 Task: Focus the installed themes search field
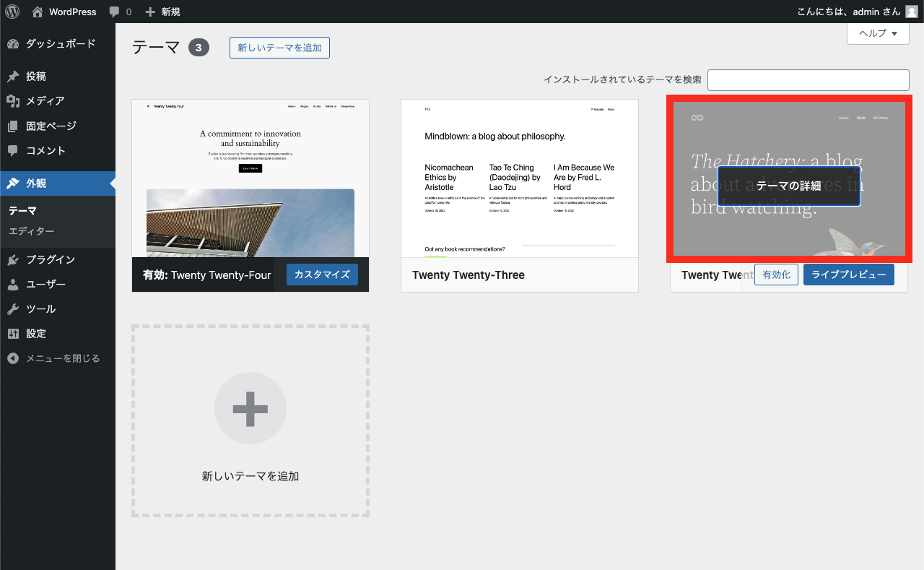pos(808,80)
